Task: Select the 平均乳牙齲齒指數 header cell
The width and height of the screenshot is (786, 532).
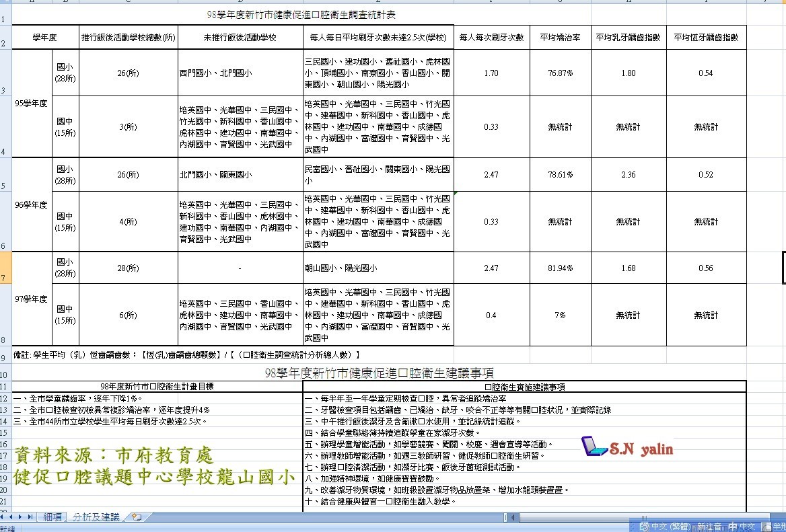Action: [629, 38]
